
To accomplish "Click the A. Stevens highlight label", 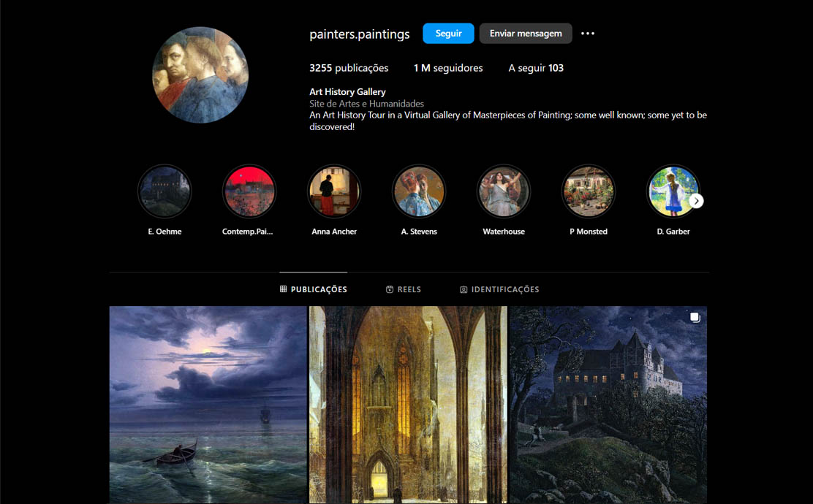I will (419, 232).
